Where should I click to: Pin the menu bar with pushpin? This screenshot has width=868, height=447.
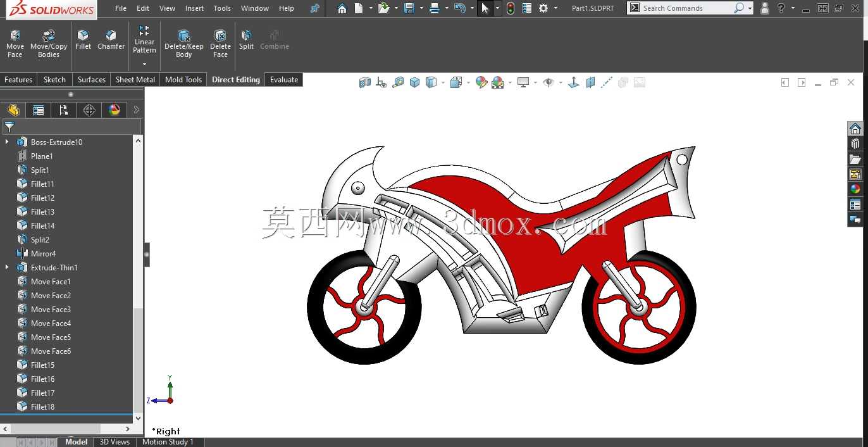pos(315,8)
